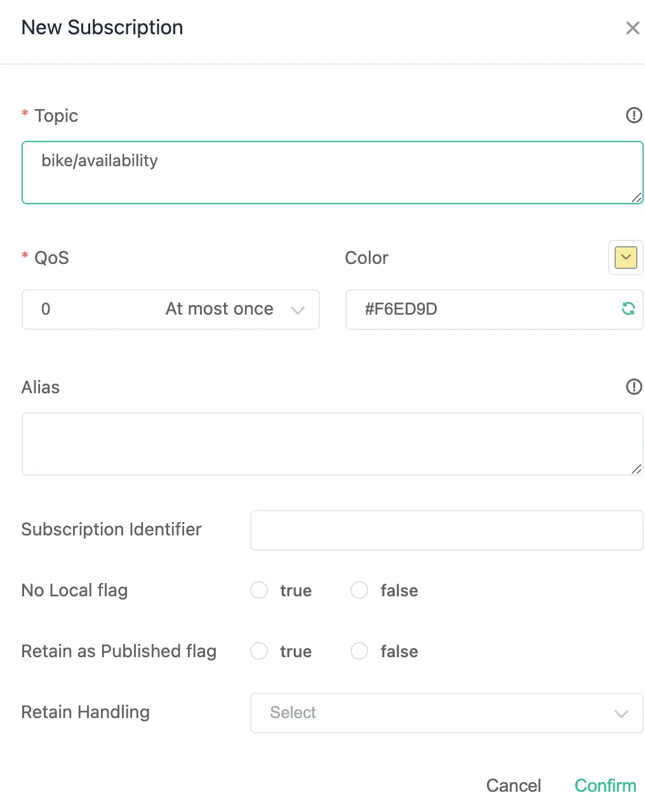Click the Alias textarea resize handle
Image resolution: width=645 pixels, height=812 pixels.
point(636,469)
